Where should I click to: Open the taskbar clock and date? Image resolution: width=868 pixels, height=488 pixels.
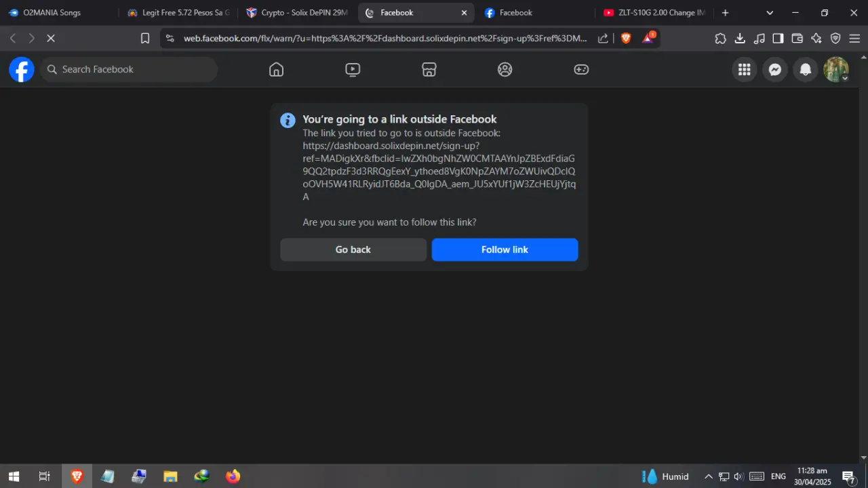812,476
